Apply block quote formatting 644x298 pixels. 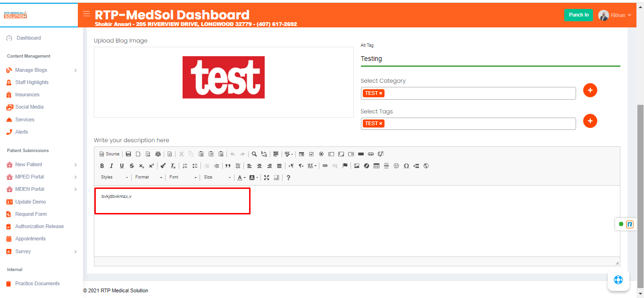click(228, 166)
